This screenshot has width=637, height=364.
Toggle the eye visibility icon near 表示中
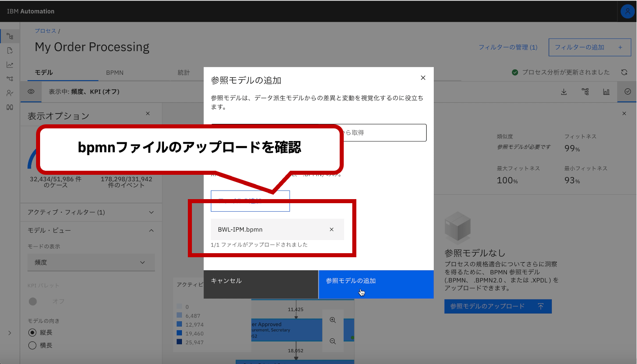point(31,91)
